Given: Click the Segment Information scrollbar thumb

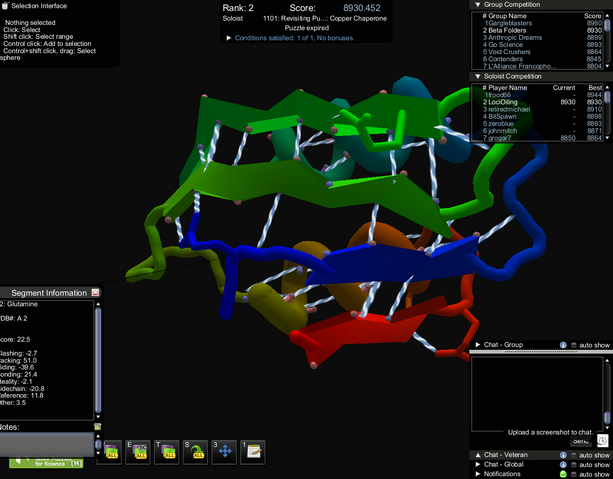Looking at the screenshot, I should pyautogui.click(x=98, y=360).
